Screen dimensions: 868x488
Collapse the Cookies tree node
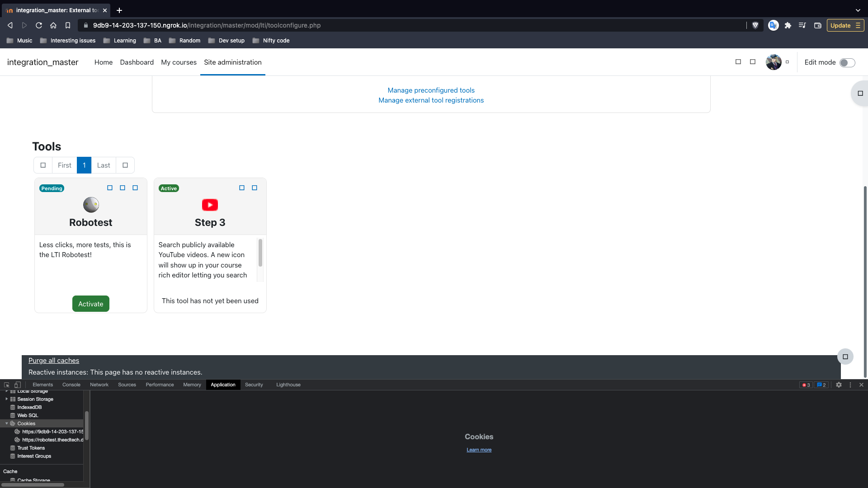tap(6, 423)
